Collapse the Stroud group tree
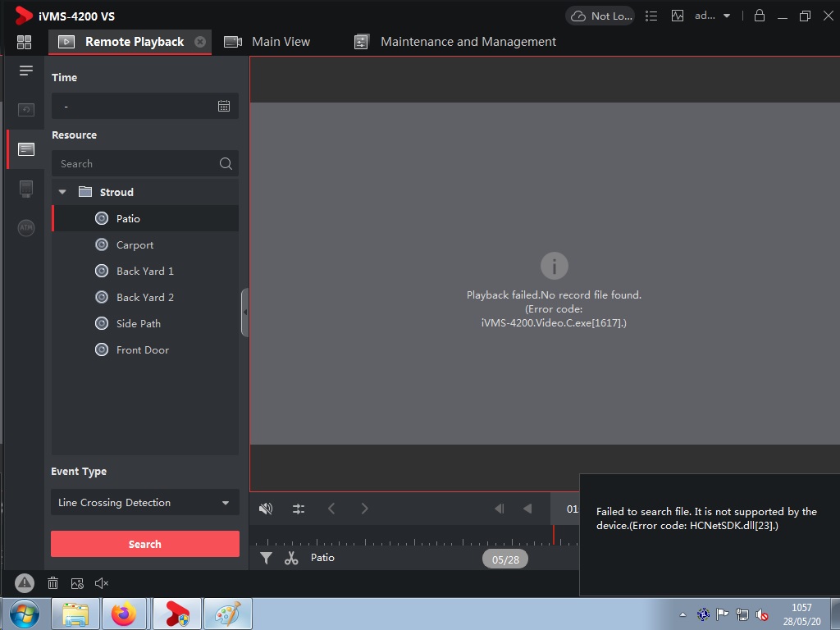Screen dimensions: 840x630 (62, 192)
